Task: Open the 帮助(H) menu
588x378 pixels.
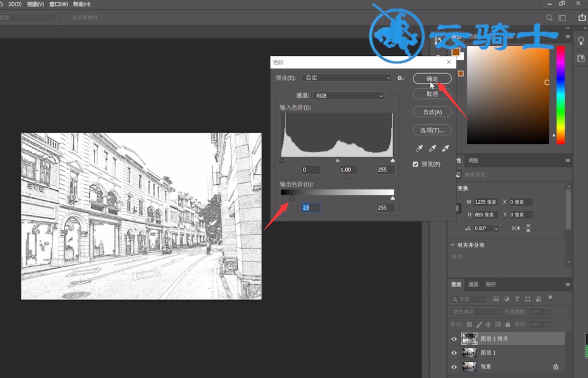Action: click(x=82, y=4)
